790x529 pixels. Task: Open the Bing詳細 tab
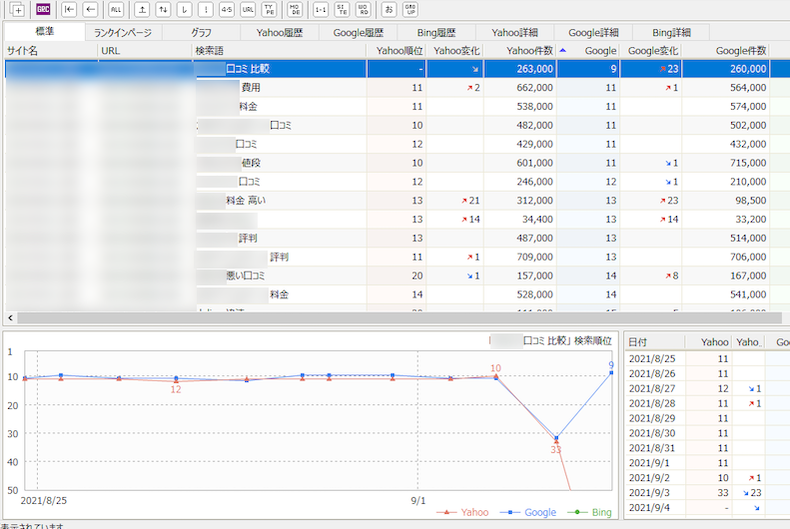pyautogui.click(x=672, y=33)
